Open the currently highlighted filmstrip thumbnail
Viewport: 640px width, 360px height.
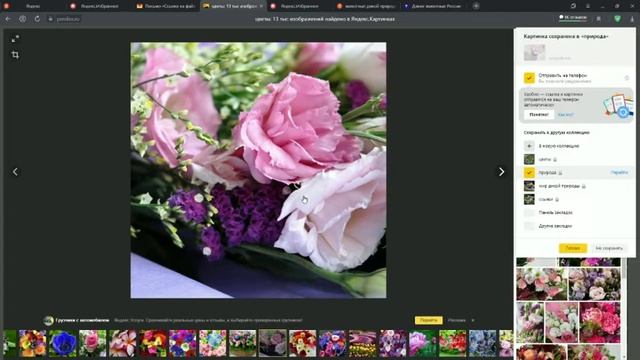click(273, 344)
